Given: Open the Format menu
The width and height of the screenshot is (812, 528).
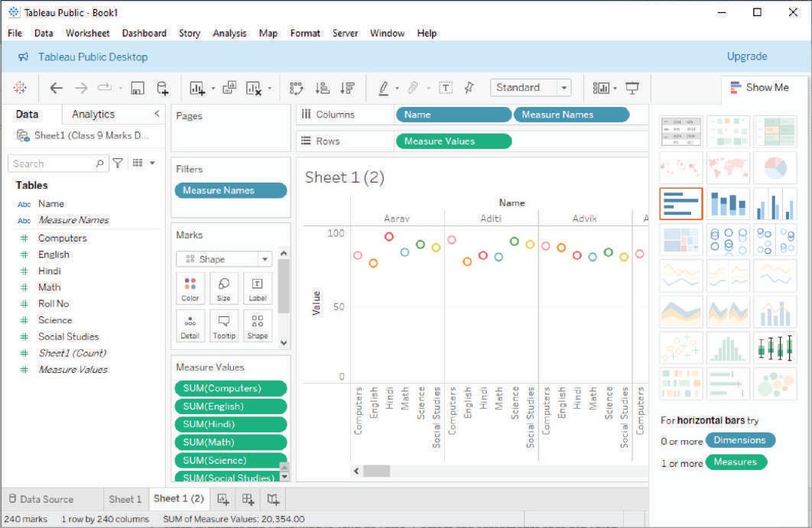Looking at the screenshot, I should [x=305, y=33].
